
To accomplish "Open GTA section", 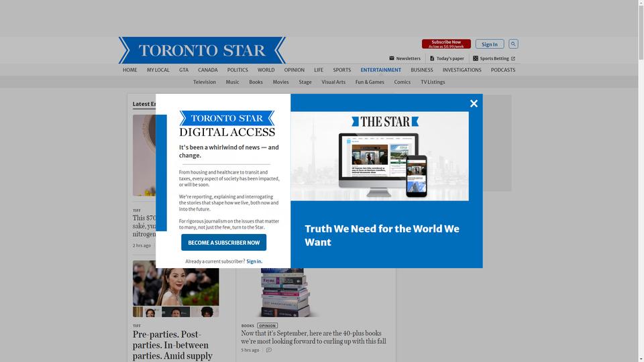I will click(x=184, y=70).
